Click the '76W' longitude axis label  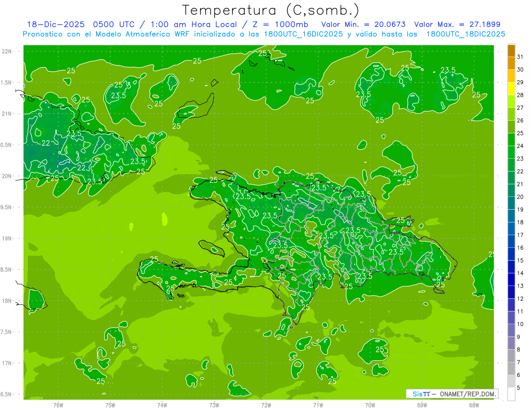[x=58, y=405]
